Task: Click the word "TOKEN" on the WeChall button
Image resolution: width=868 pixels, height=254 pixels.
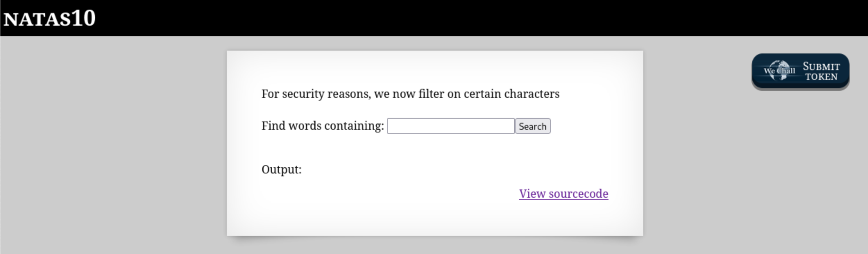Action: [x=821, y=77]
